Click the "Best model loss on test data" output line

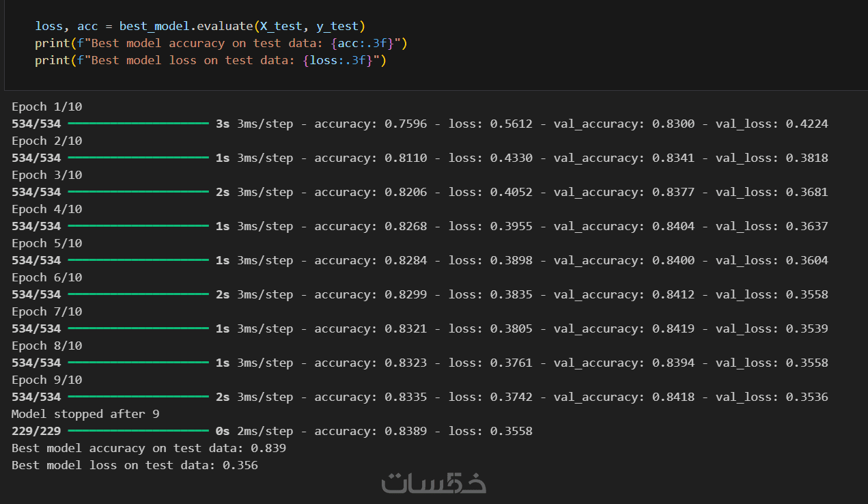tap(135, 465)
